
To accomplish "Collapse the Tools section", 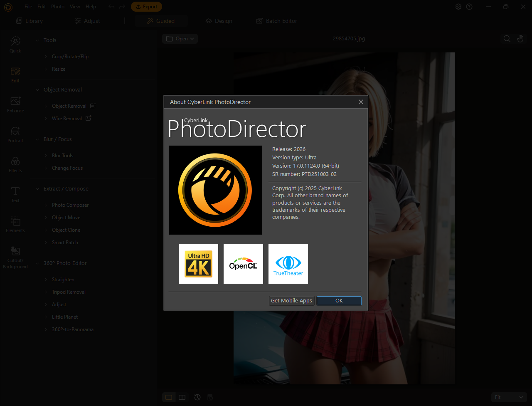I will coord(37,40).
